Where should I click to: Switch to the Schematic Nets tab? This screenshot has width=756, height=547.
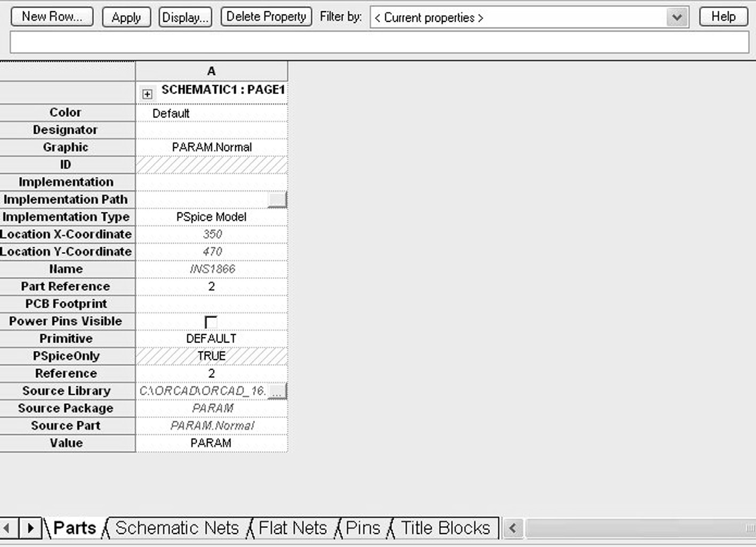pos(177,528)
